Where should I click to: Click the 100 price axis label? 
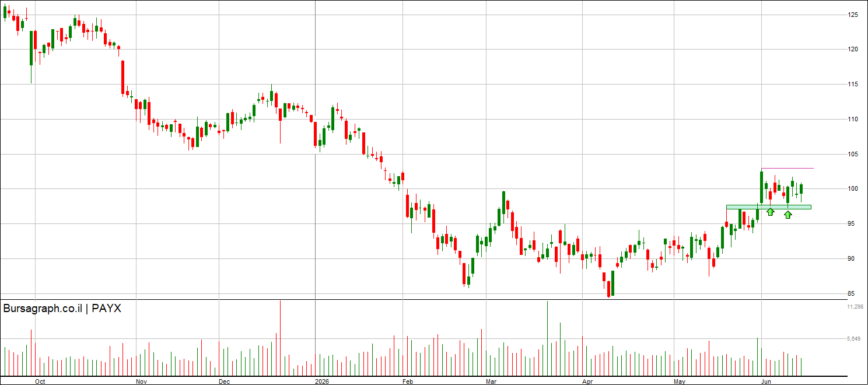(x=853, y=189)
